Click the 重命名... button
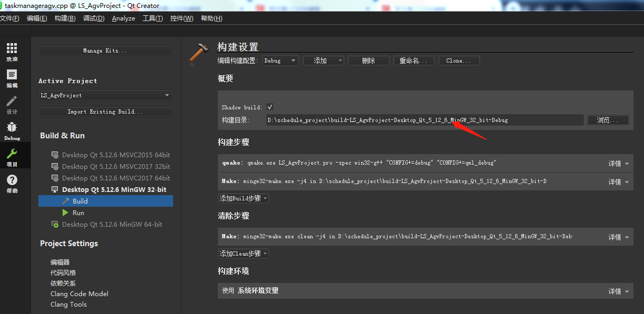This screenshot has height=314, width=644. pos(414,60)
